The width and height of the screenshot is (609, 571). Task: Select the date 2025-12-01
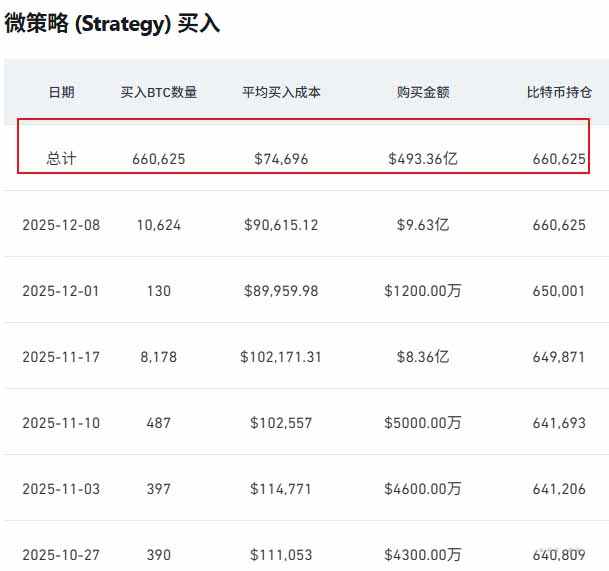[x=61, y=291]
